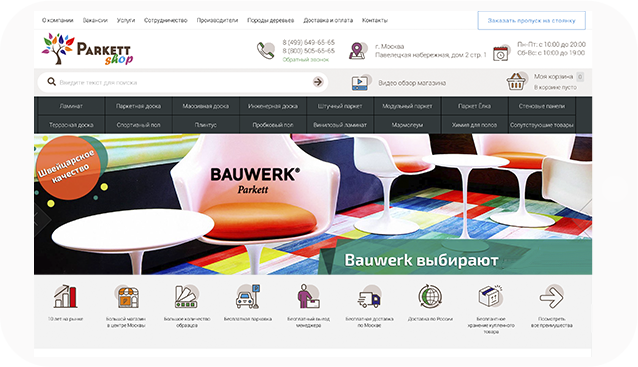
Task: Click the delivery truck icon
Action: click(x=369, y=298)
